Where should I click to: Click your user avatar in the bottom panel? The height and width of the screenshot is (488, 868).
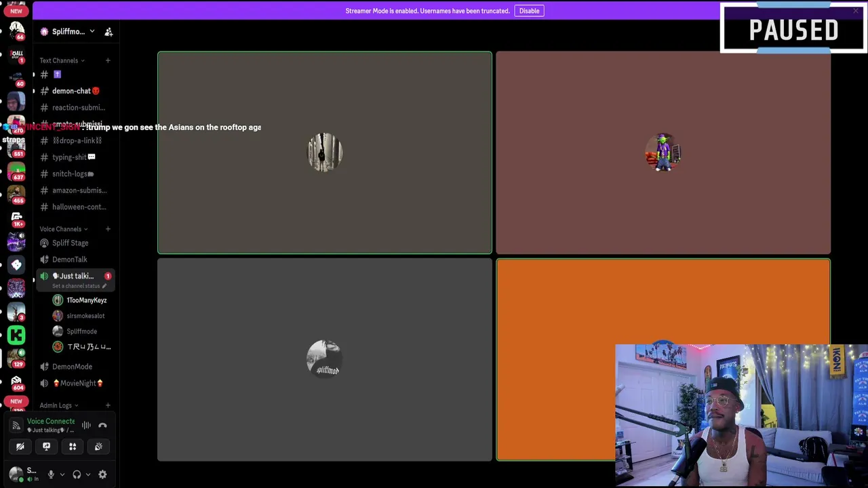coord(16,474)
